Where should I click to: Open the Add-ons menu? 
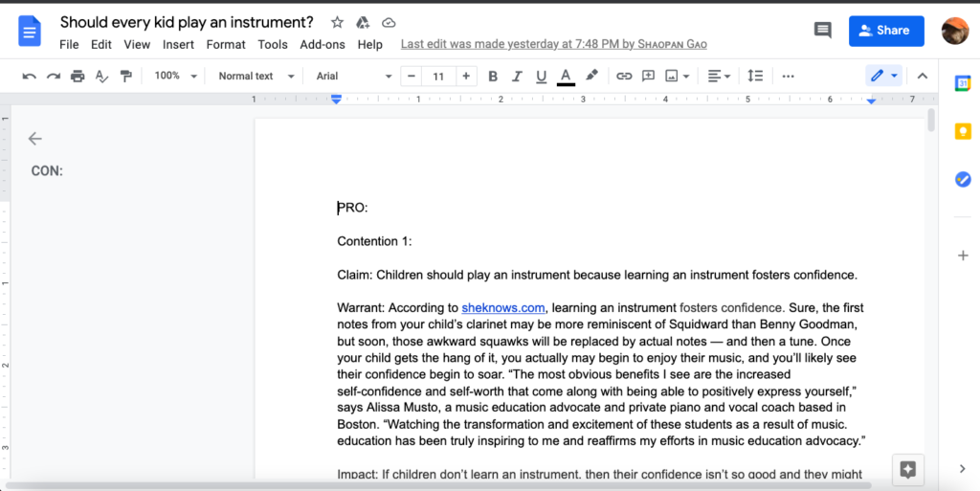click(x=323, y=44)
